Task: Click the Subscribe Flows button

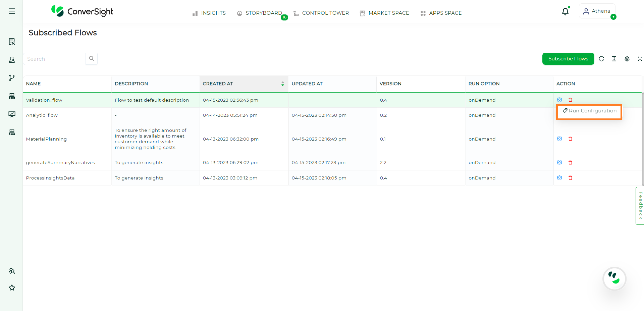Action: click(568, 59)
